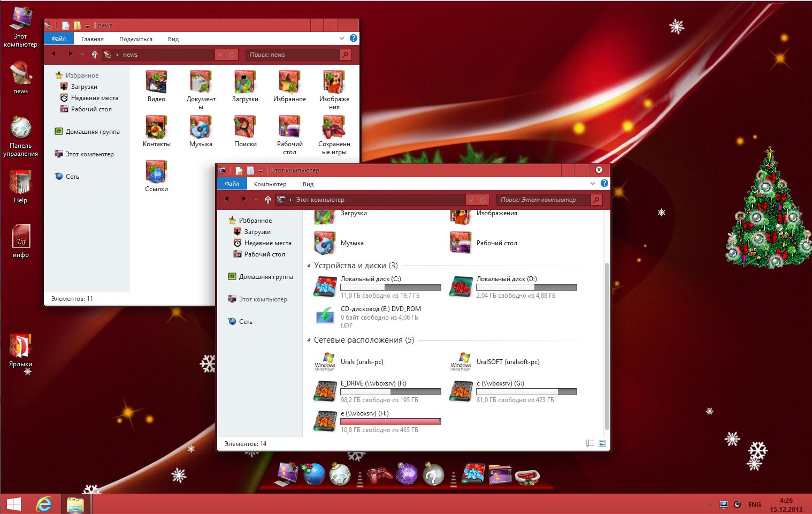Viewport: 812px width, 514px height.
Task: Click the red gamepad icon in the dock
Action: point(379,474)
